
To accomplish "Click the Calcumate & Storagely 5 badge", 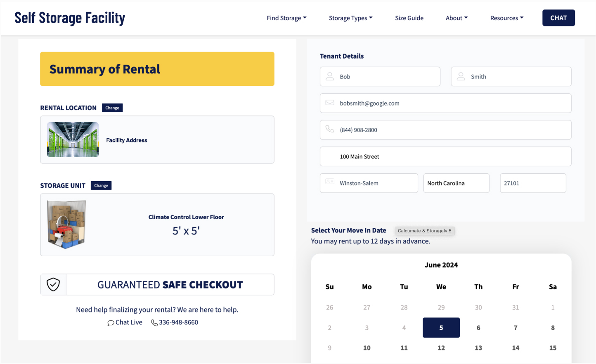I will click(x=425, y=231).
